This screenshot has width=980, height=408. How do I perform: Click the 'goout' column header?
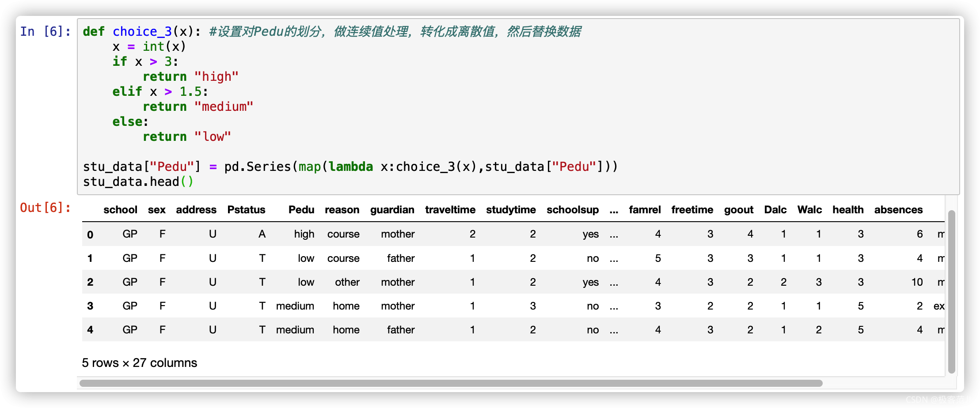click(738, 210)
